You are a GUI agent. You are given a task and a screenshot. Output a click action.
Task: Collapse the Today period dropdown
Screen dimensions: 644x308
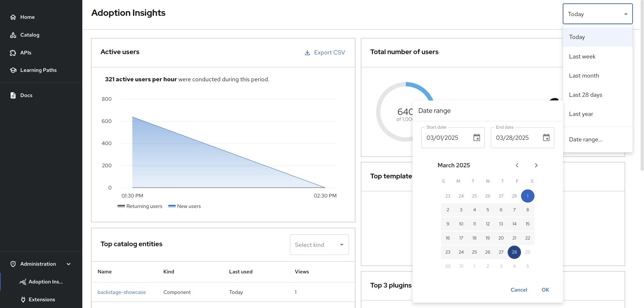point(626,14)
